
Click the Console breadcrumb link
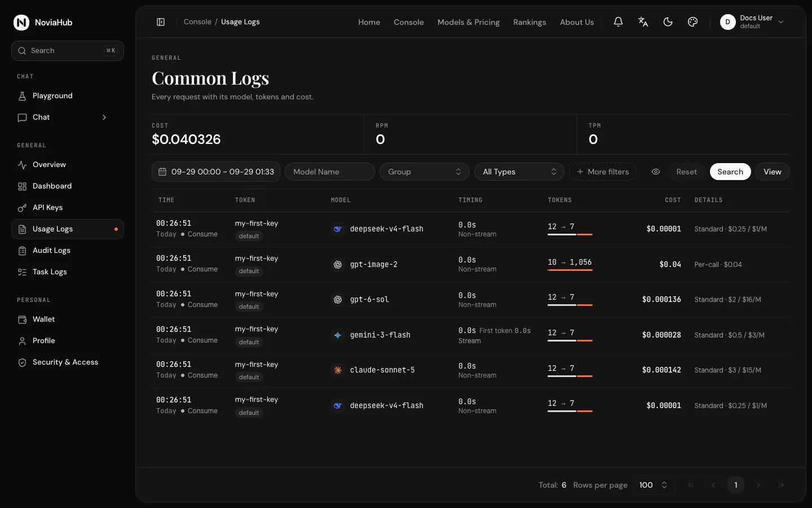[197, 22]
